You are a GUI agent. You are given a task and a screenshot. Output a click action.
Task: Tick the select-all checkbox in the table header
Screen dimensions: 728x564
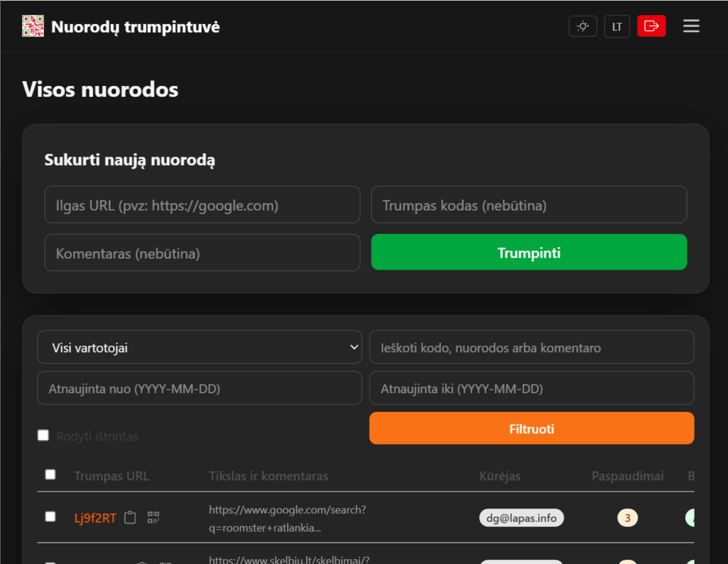[50, 474]
